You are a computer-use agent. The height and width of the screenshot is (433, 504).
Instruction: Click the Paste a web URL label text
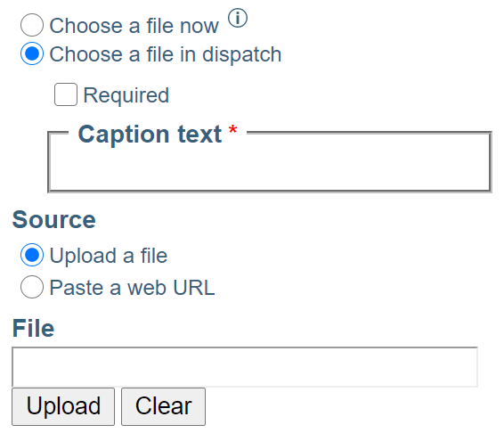(132, 287)
